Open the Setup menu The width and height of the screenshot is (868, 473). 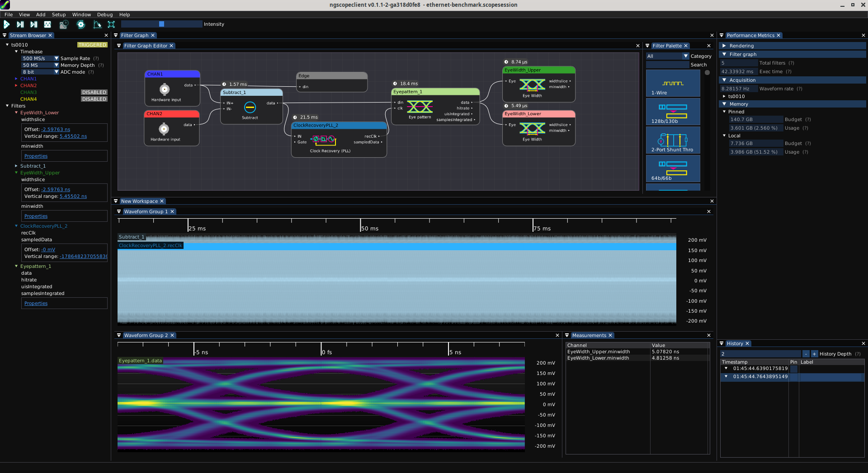(x=59, y=14)
